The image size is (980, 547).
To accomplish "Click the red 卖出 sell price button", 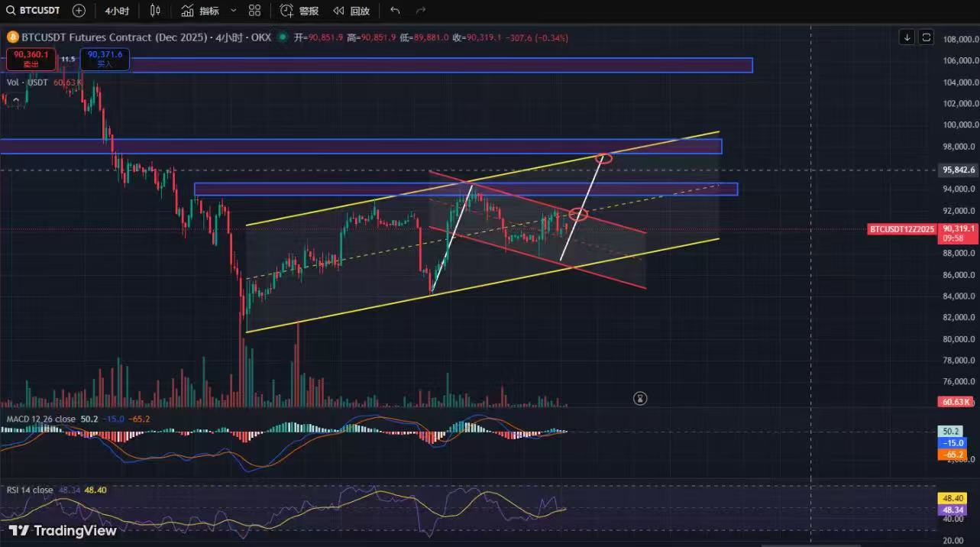I will tap(31, 59).
